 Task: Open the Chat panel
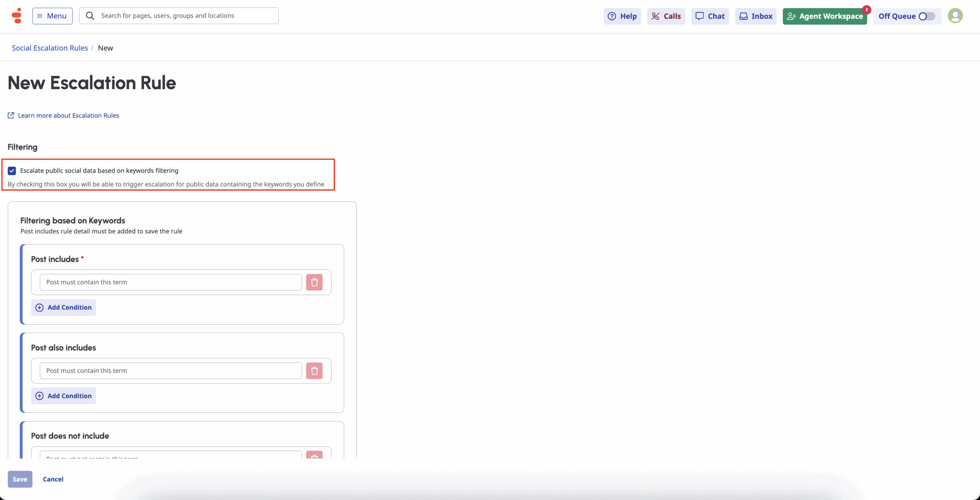(x=710, y=16)
